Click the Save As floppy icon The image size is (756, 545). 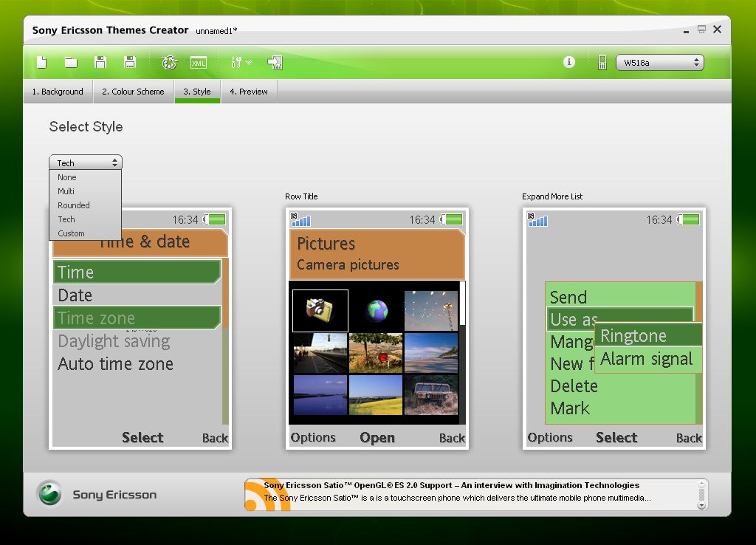(x=130, y=62)
